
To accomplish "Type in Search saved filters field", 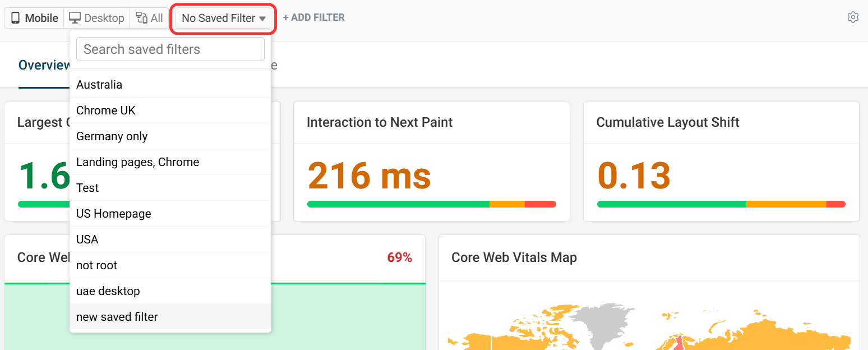I will (x=170, y=49).
